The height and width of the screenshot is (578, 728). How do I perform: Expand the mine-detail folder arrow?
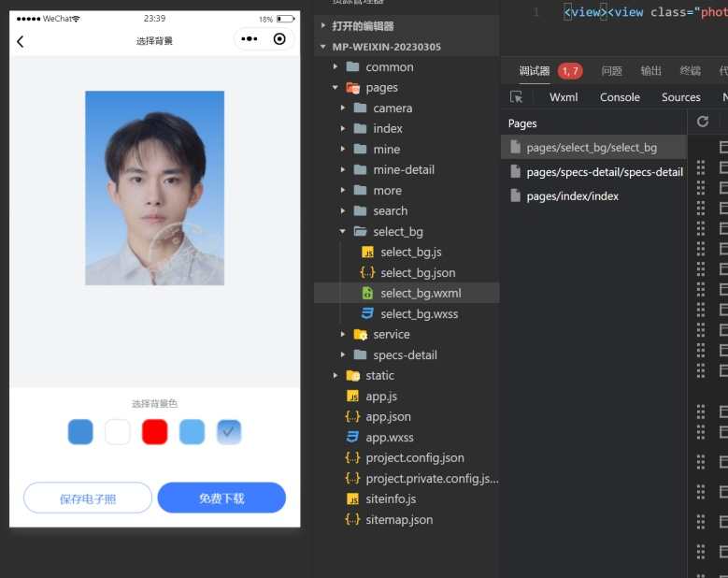pyautogui.click(x=343, y=169)
